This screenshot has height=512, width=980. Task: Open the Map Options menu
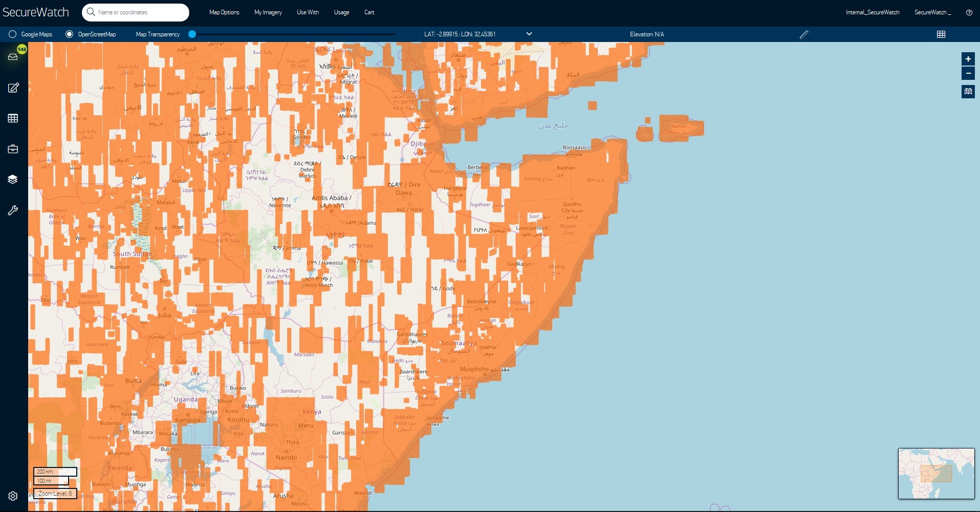point(224,12)
